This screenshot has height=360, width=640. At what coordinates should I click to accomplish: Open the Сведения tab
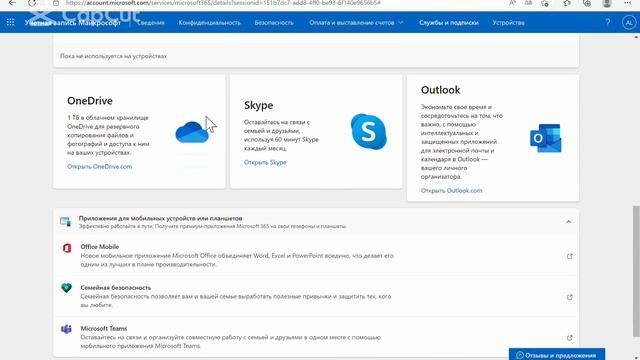coord(151,22)
